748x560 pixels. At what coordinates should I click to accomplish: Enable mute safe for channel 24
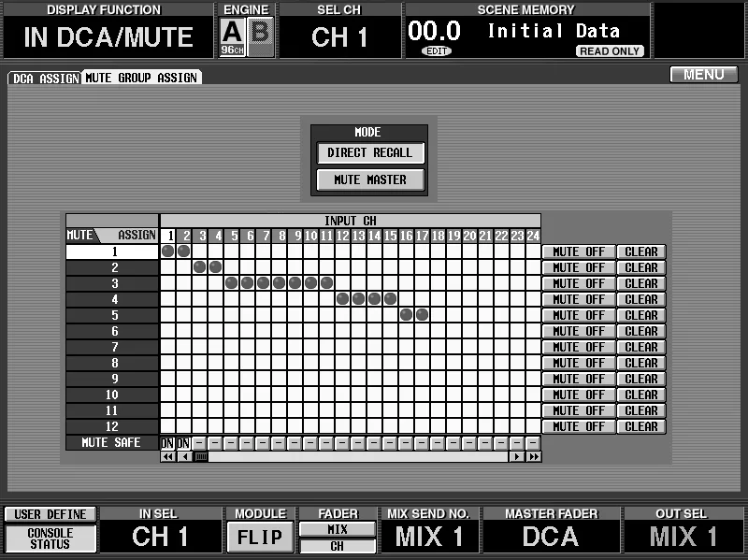533,443
